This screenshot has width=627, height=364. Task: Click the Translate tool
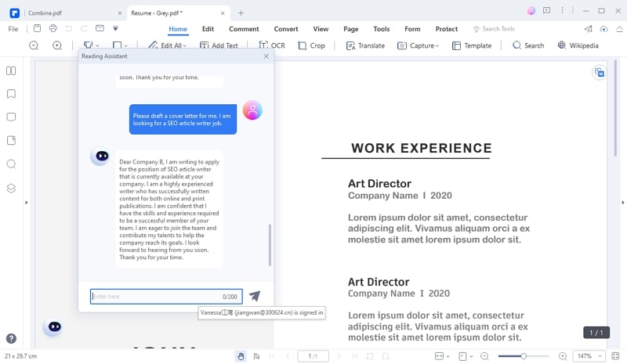point(365,45)
